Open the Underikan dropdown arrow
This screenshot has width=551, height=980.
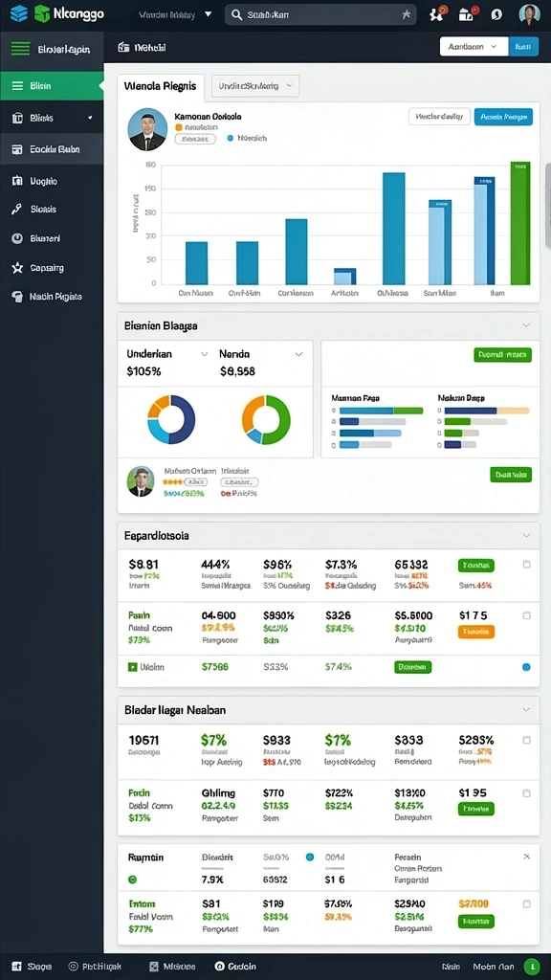(204, 354)
